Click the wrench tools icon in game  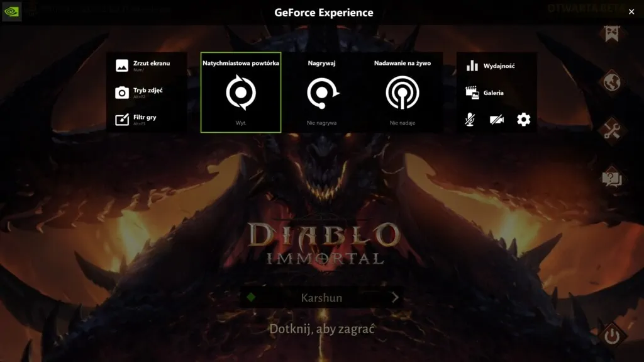[x=611, y=130]
